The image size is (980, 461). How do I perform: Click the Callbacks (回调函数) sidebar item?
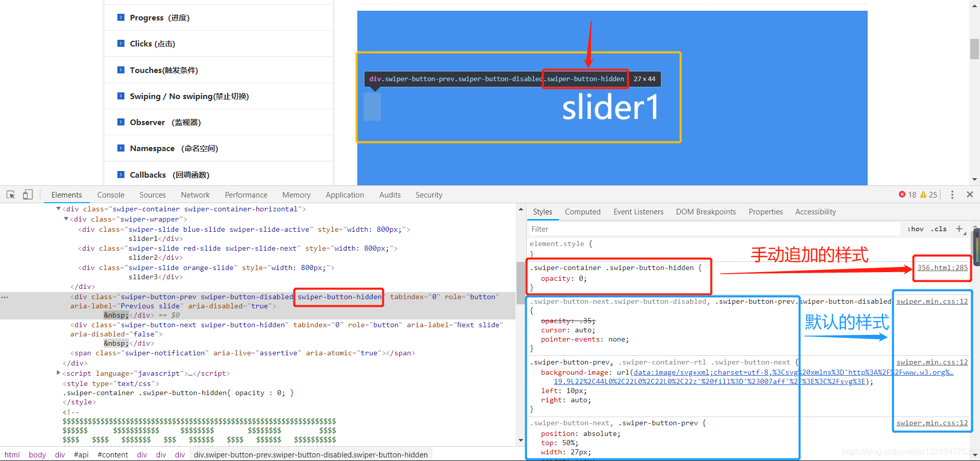tap(169, 175)
